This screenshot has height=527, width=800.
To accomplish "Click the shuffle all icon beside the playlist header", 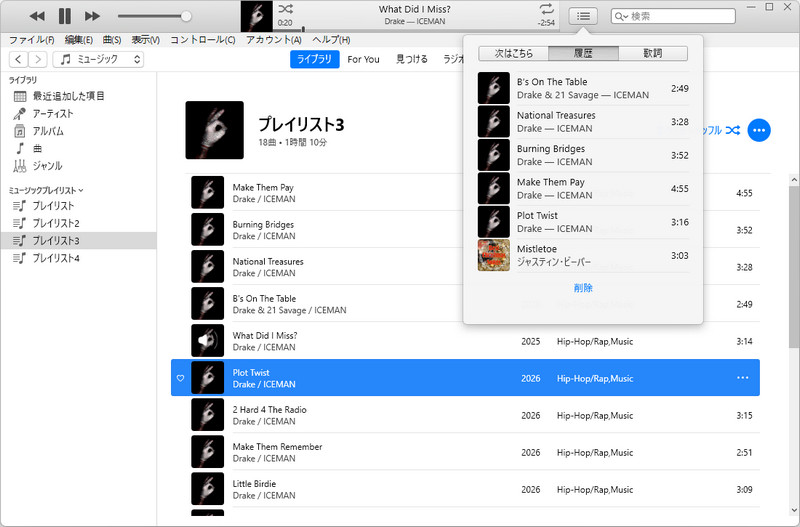I will [733, 131].
